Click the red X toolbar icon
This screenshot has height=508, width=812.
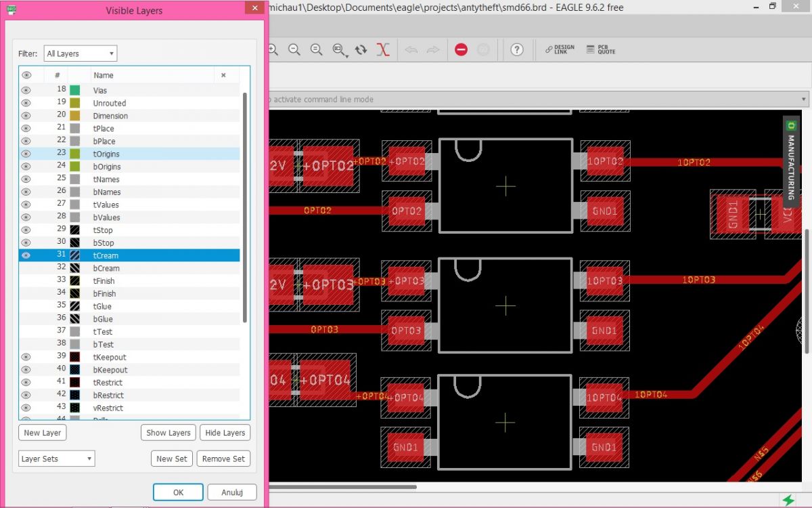click(383, 49)
